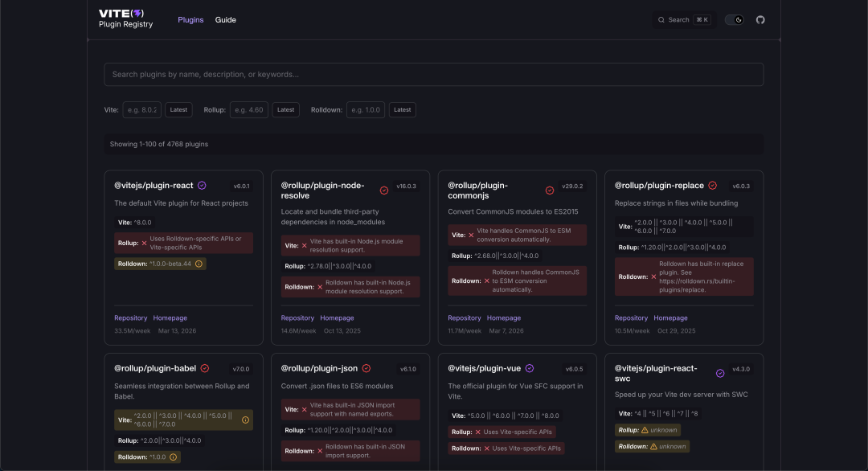The height and width of the screenshot is (471, 868).
Task: Set Rollup filter to Latest
Action: pos(285,109)
